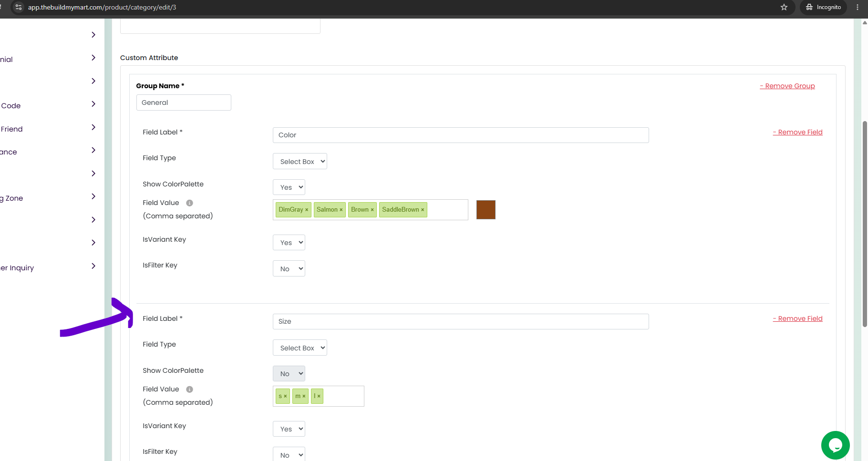
Task: Click the brown color preview swatch
Action: tap(486, 210)
